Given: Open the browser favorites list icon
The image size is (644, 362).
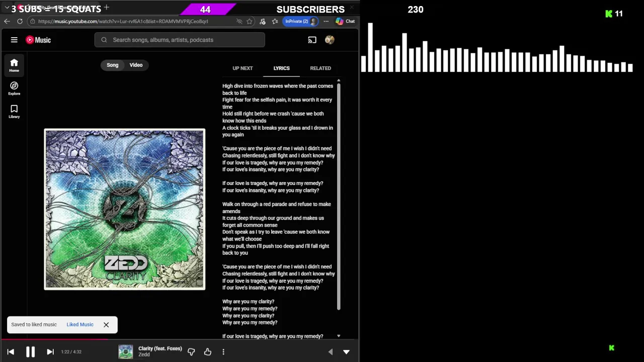Looking at the screenshot, I should [275, 21].
